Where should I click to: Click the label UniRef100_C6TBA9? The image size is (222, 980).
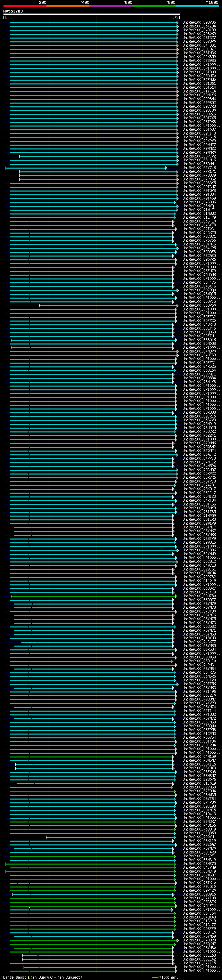[199, 72]
